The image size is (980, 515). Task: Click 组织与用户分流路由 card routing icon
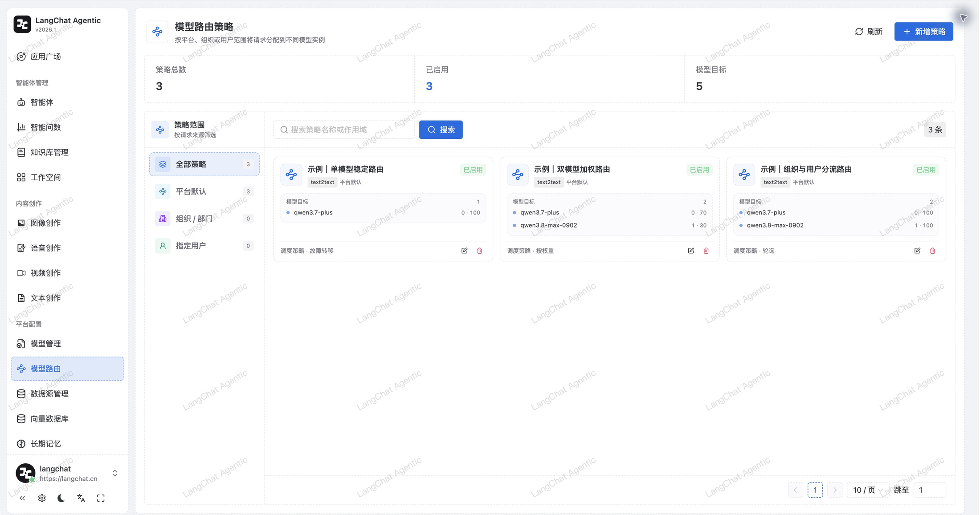744,174
